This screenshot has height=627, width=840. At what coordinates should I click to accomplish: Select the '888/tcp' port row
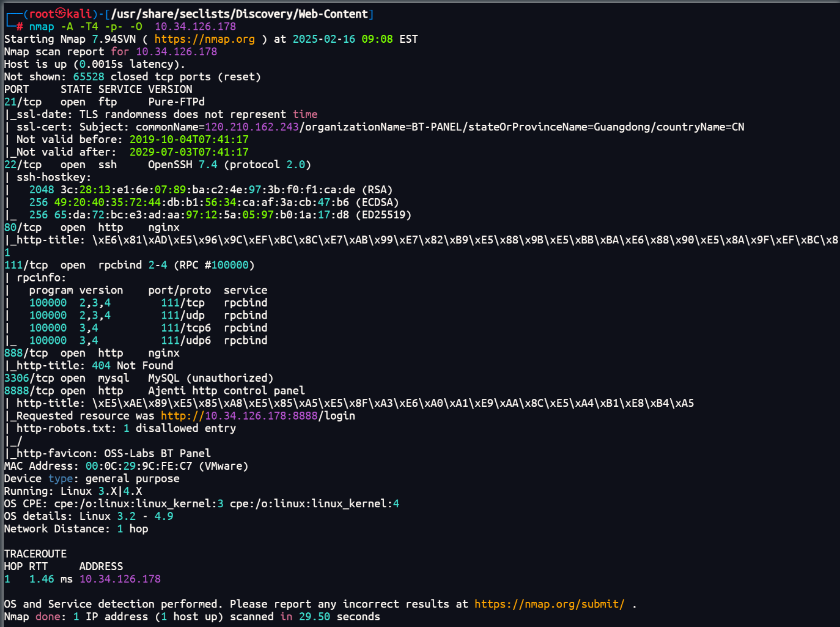coord(92,353)
